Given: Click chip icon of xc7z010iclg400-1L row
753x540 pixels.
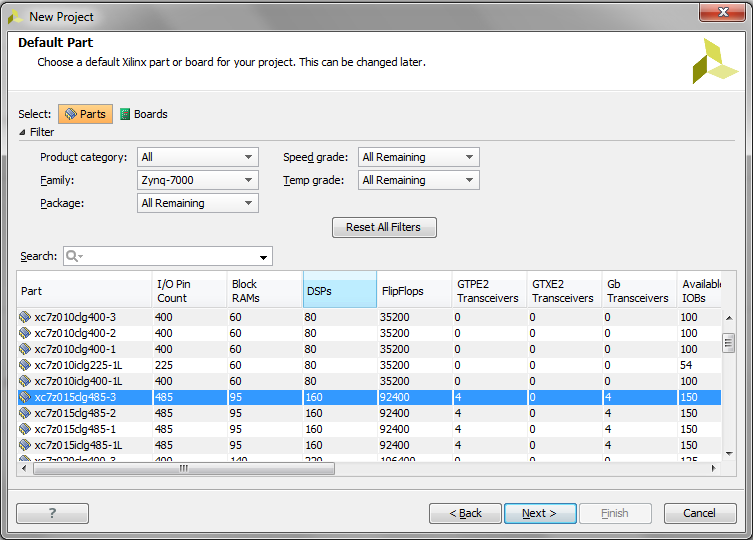Looking at the screenshot, I should pyautogui.click(x=25, y=381).
